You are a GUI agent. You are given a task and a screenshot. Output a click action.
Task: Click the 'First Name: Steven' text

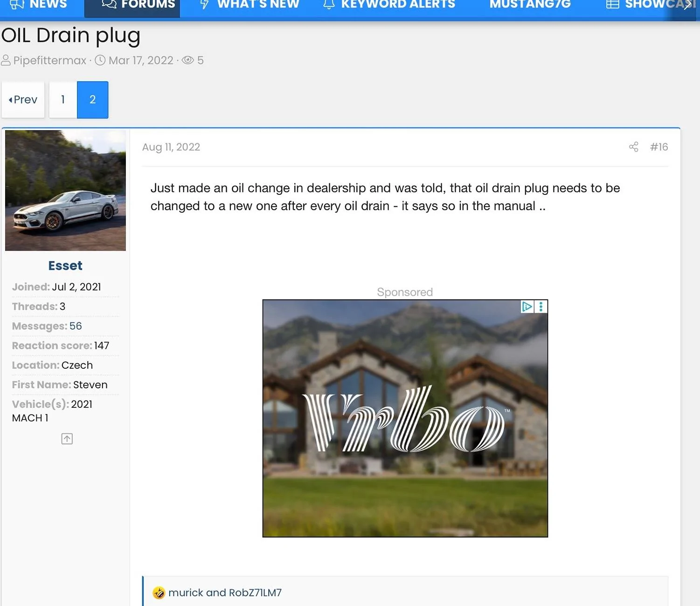pos(60,385)
